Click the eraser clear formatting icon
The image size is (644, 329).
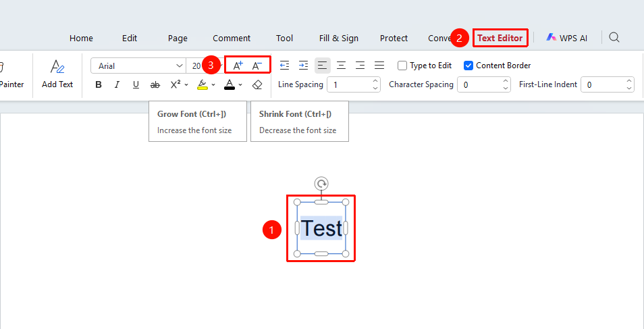[257, 84]
